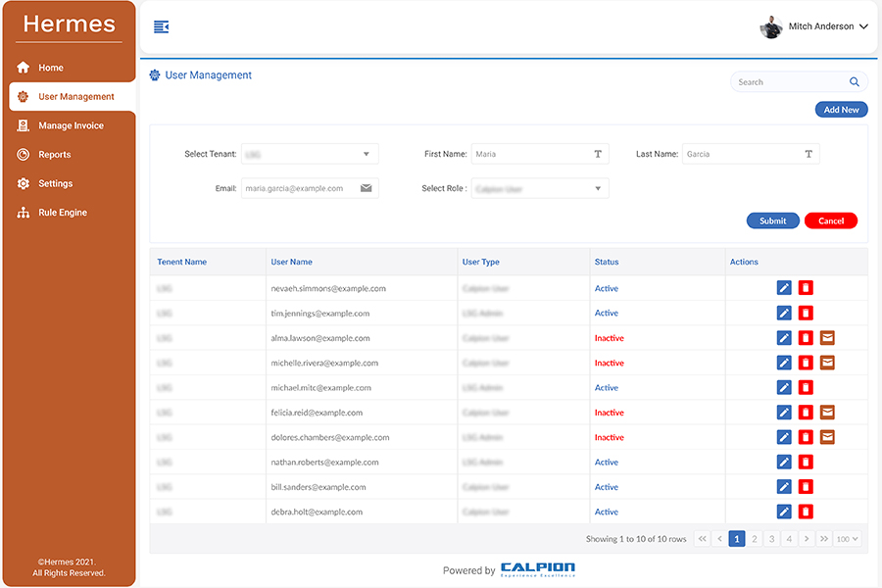Click envelope icon for michelle.rivera@example.com
The width and height of the screenshot is (882, 588).
[x=827, y=363]
